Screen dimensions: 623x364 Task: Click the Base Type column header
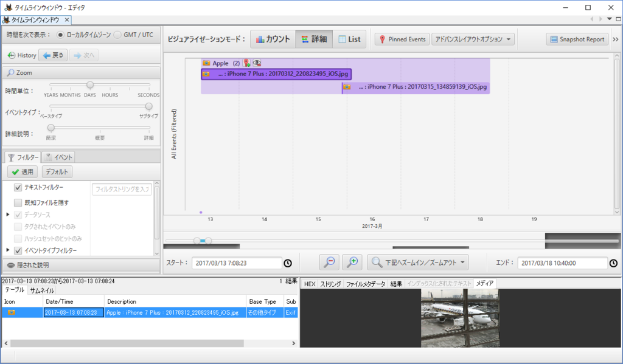click(265, 301)
